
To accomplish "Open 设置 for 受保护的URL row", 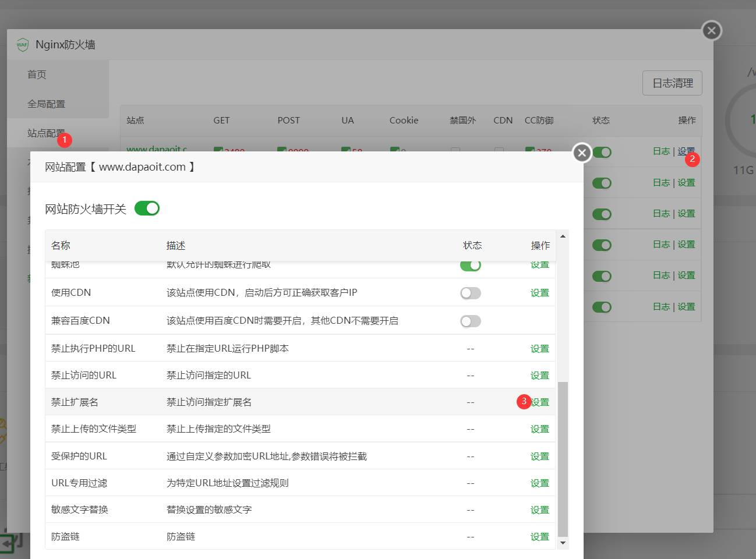I will click(539, 457).
